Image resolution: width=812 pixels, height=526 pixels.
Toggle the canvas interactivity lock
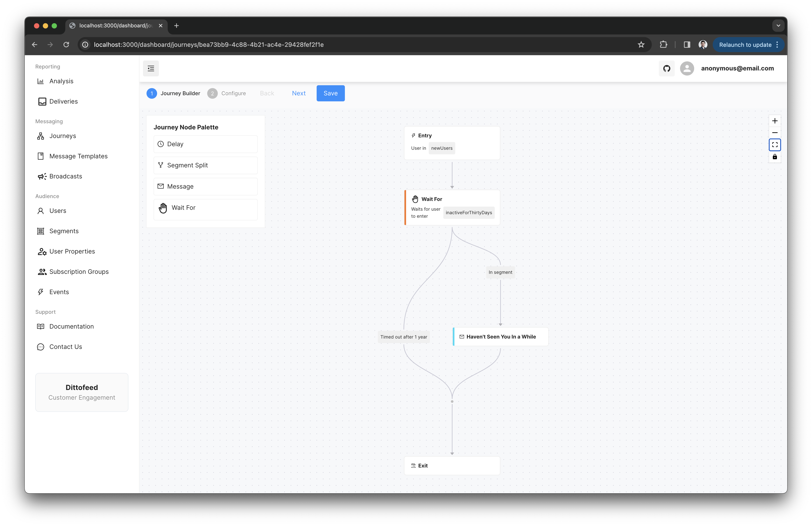click(774, 157)
